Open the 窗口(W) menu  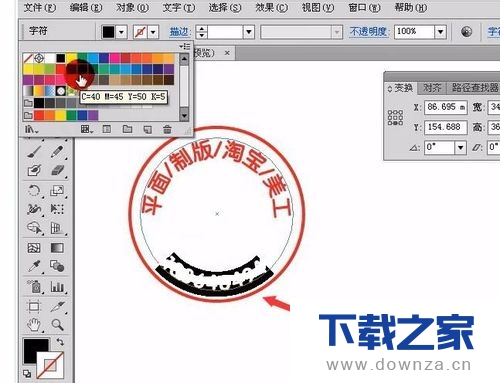364,7
